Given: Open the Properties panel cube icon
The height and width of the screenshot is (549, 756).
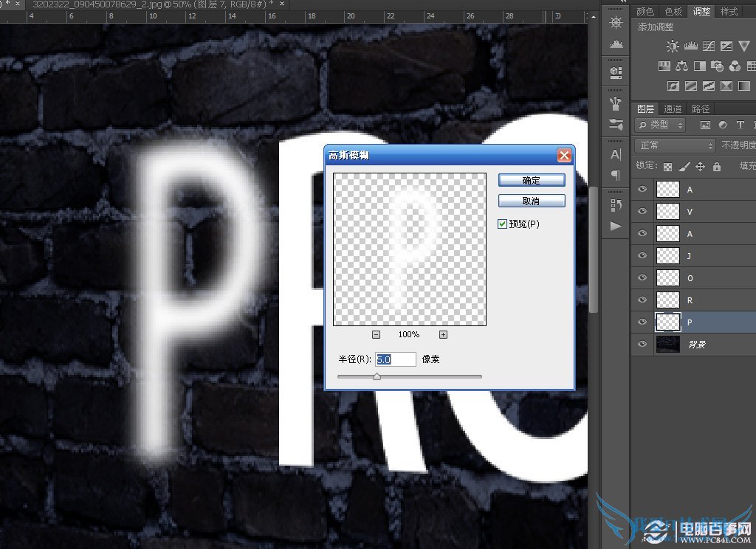Looking at the screenshot, I should pyautogui.click(x=616, y=72).
